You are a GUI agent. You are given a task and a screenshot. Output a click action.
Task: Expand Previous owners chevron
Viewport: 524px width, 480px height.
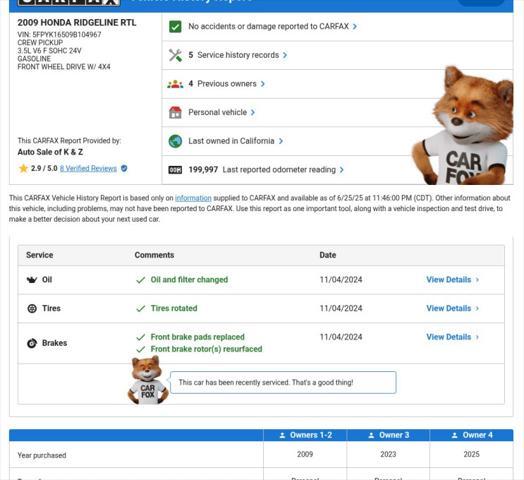263,84
